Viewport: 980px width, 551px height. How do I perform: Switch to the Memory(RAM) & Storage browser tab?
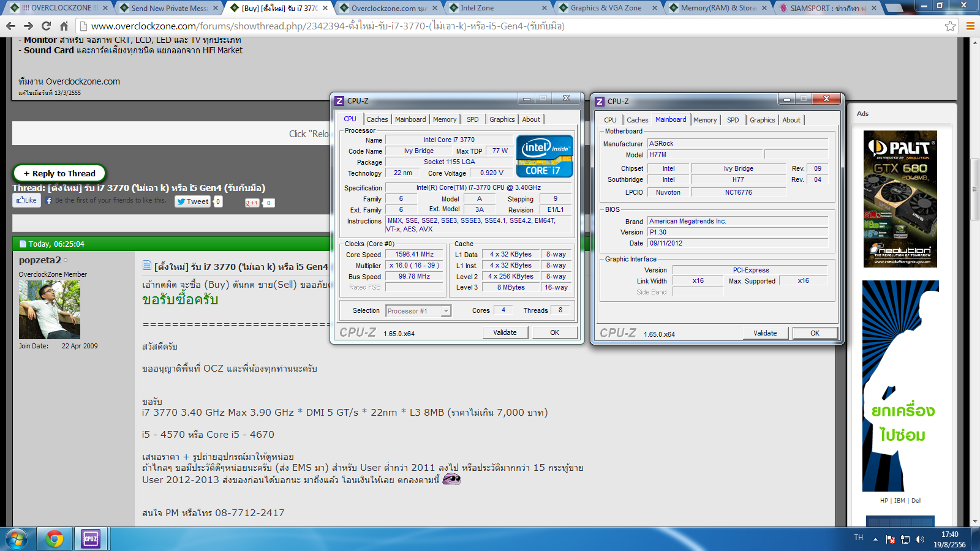pos(718,8)
